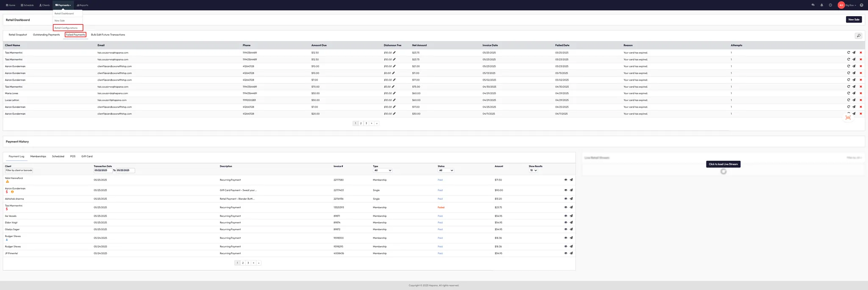
Task: Open the notifications bell icon
Action: point(822,5)
